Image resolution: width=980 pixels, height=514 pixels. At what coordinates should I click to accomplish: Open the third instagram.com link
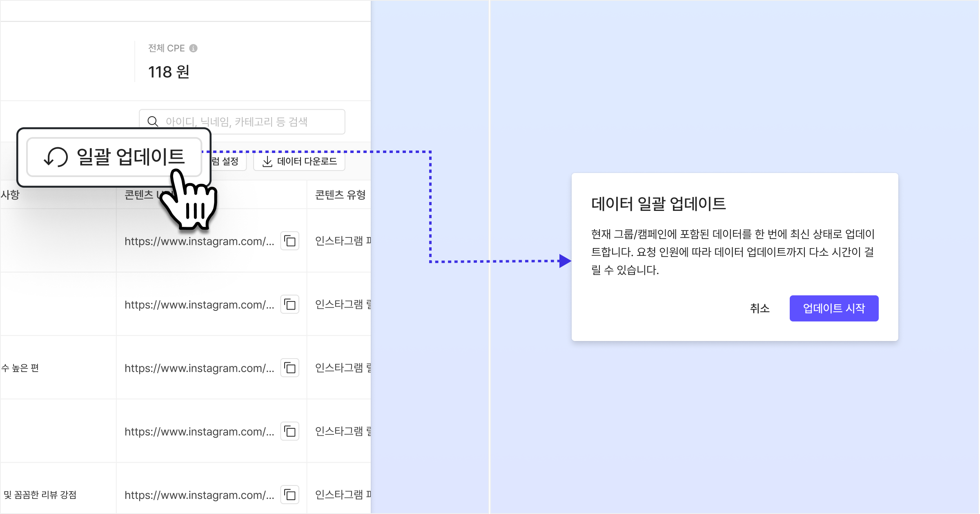(199, 368)
